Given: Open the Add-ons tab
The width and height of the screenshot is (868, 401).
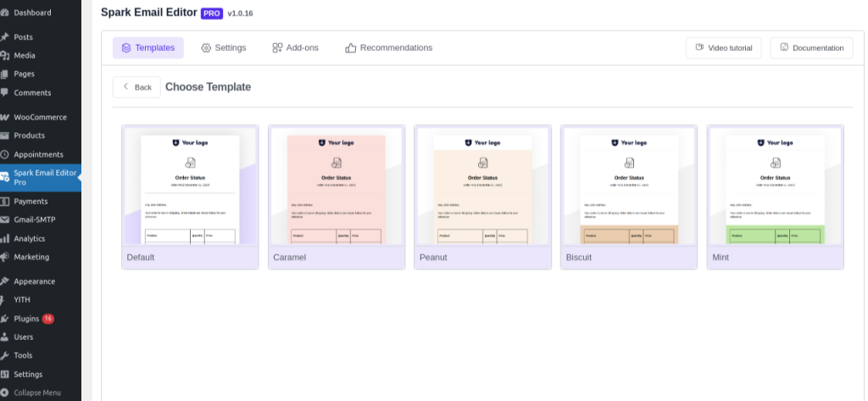Looking at the screenshot, I should [x=296, y=48].
